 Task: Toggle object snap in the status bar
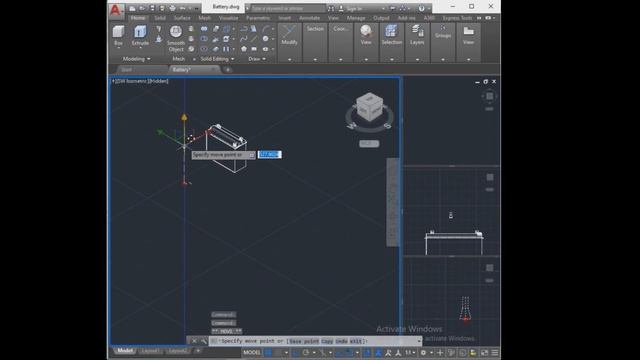[349, 352]
